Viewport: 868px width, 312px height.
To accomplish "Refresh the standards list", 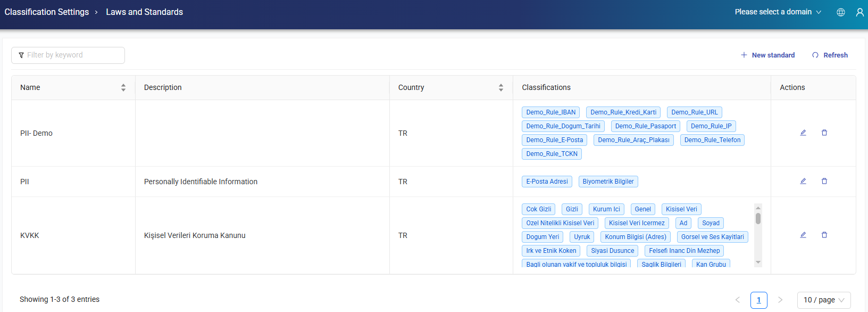I will pyautogui.click(x=830, y=55).
